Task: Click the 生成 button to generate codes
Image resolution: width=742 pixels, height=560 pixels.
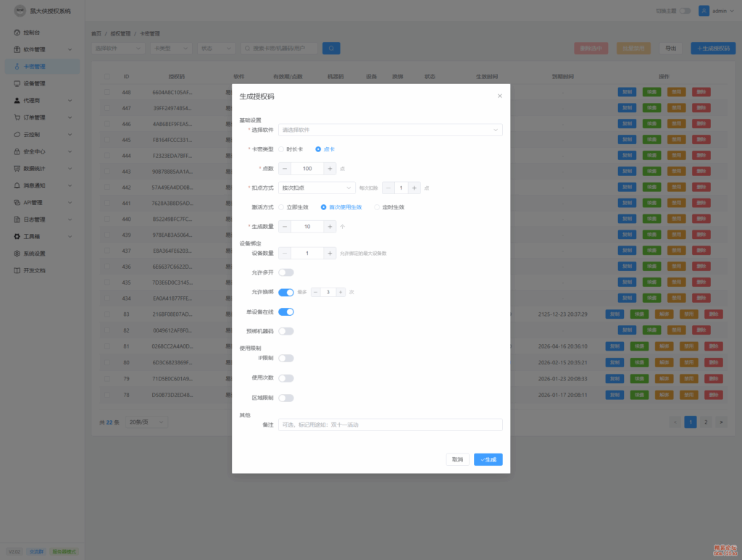Action: click(x=488, y=459)
